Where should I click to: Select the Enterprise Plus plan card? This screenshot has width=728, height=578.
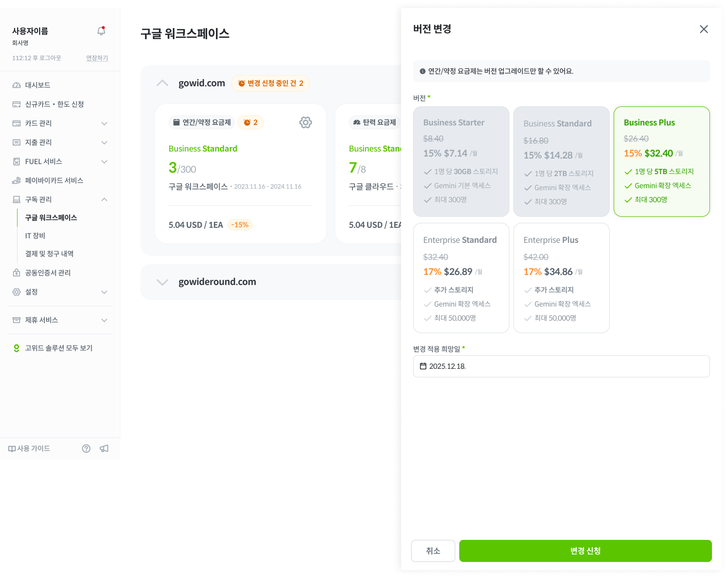tap(562, 278)
